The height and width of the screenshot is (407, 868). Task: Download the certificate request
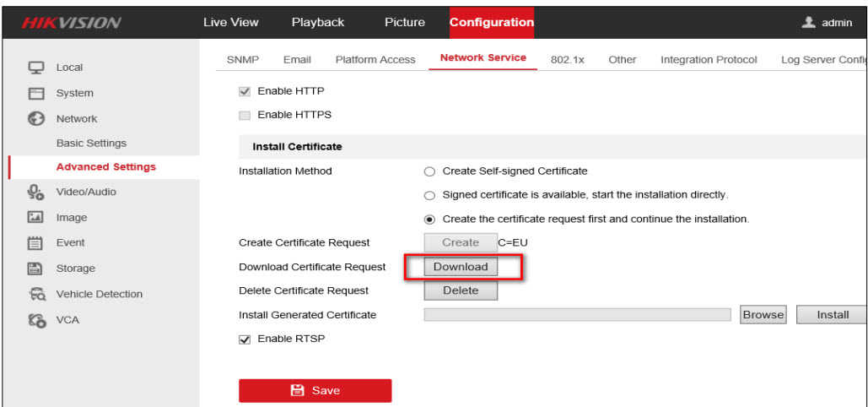(x=460, y=267)
